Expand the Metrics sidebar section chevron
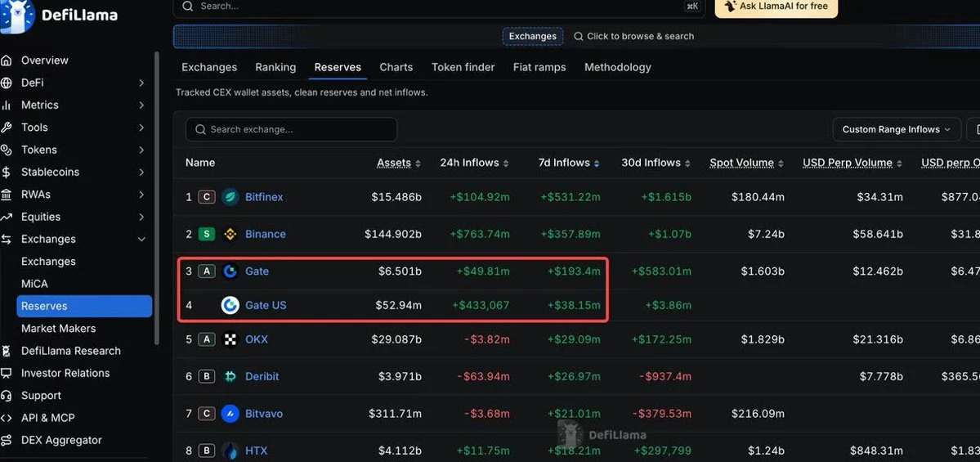980x462 pixels. (142, 105)
